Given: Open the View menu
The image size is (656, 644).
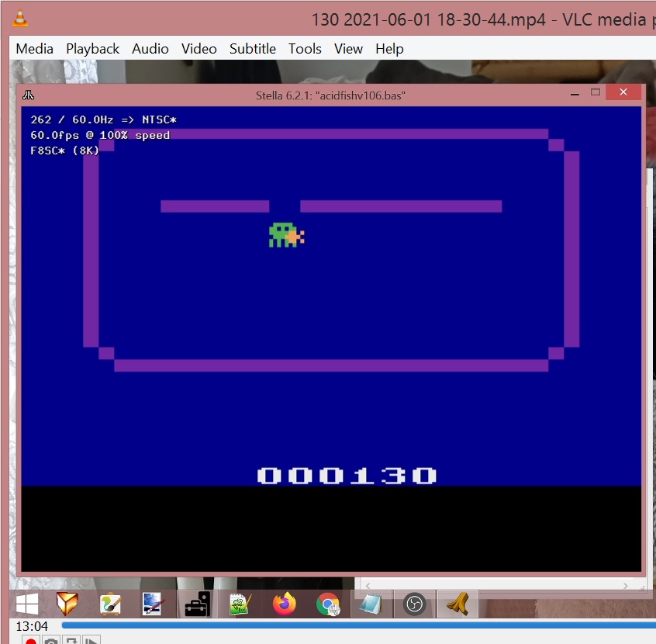Looking at the screenshot, I should [x=348, y=49].
